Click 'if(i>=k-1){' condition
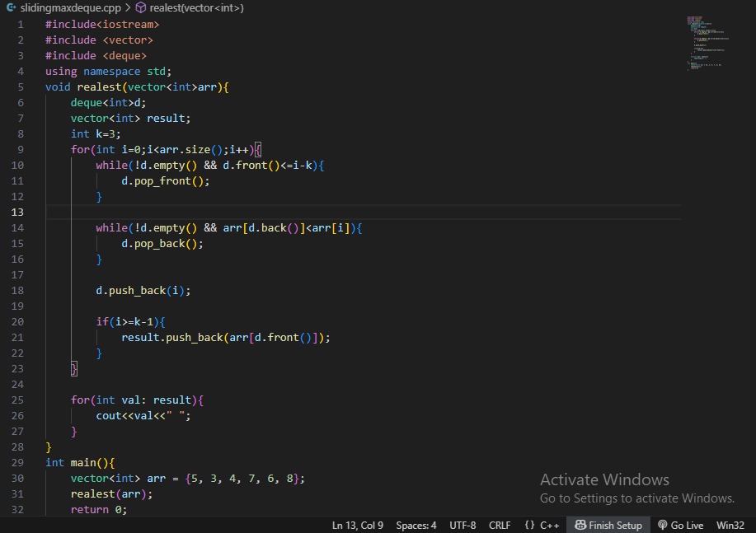The width and height of the screenshot is (756, 533). (x=130, y=322)
